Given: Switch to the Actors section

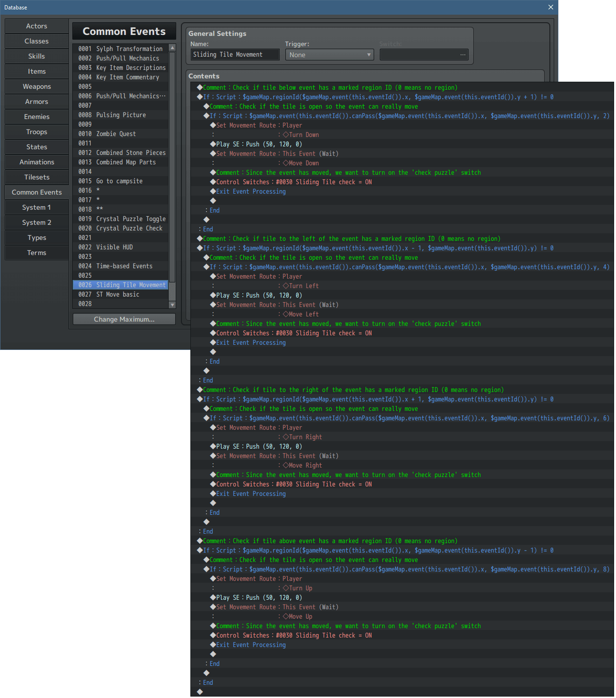Looking at the screenshot, I should [36, 26].
